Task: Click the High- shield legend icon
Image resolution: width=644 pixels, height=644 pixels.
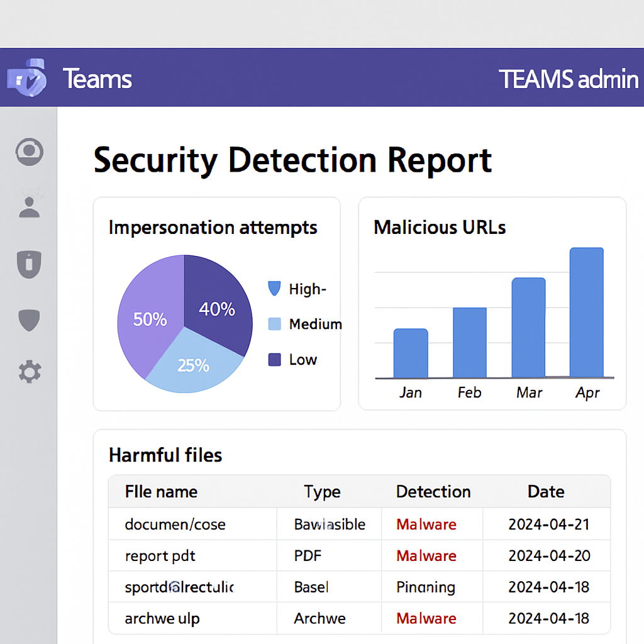Action: pyautogui.click(x=274, y=288)
